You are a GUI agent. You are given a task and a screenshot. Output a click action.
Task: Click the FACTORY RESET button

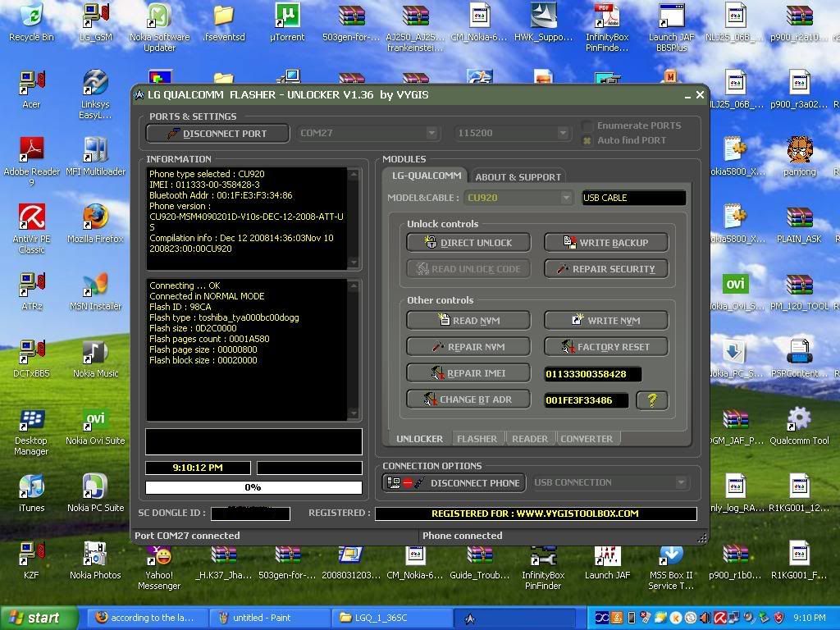606,347
